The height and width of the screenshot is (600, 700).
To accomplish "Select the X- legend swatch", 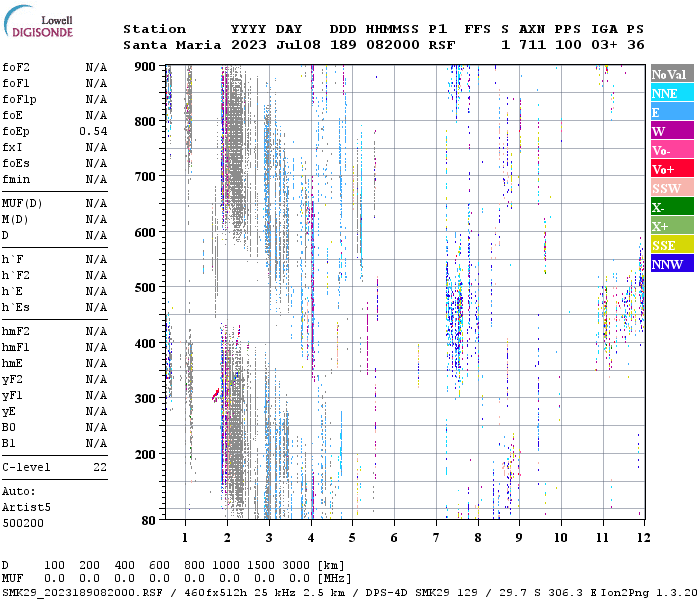I will click(672, 207).
